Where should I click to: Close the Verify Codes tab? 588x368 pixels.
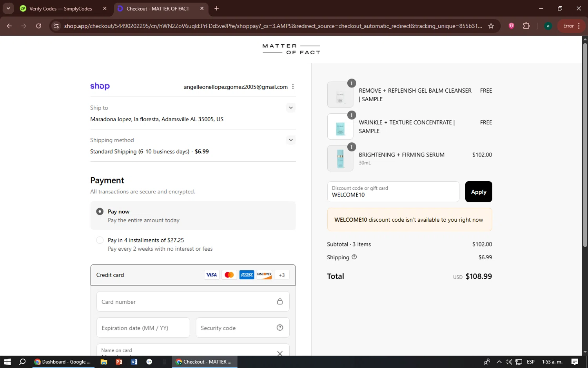click(x=105, y=8)
